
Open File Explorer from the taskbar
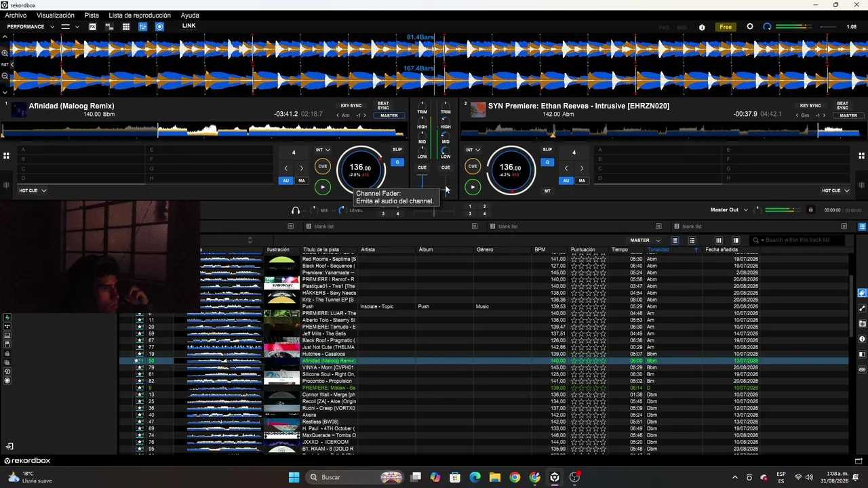[495, 477]
